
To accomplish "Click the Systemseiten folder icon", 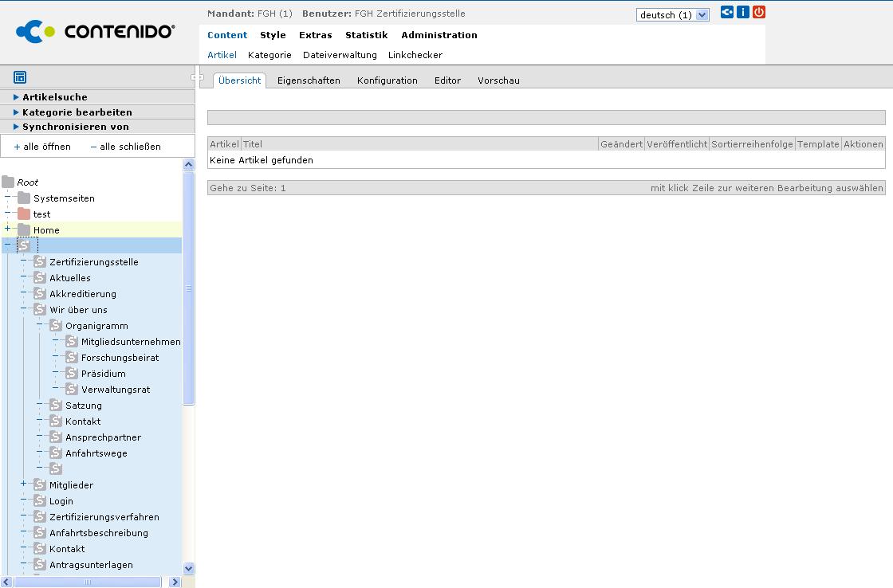I will [x=24, y=198].
